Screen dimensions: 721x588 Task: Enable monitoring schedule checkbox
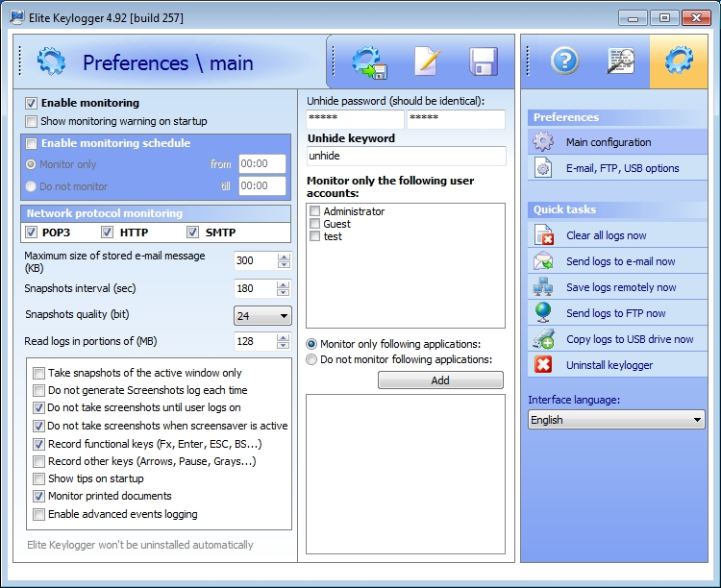coord(31,143)
